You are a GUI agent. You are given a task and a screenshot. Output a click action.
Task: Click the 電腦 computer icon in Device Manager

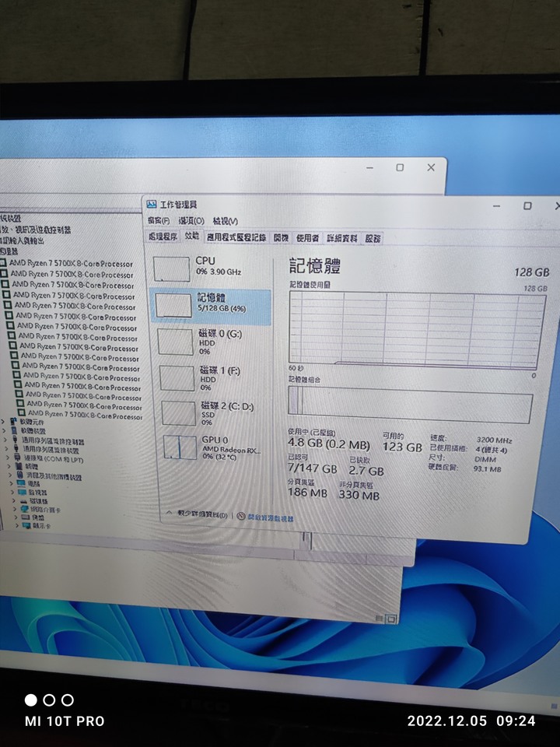pos(22,483)
